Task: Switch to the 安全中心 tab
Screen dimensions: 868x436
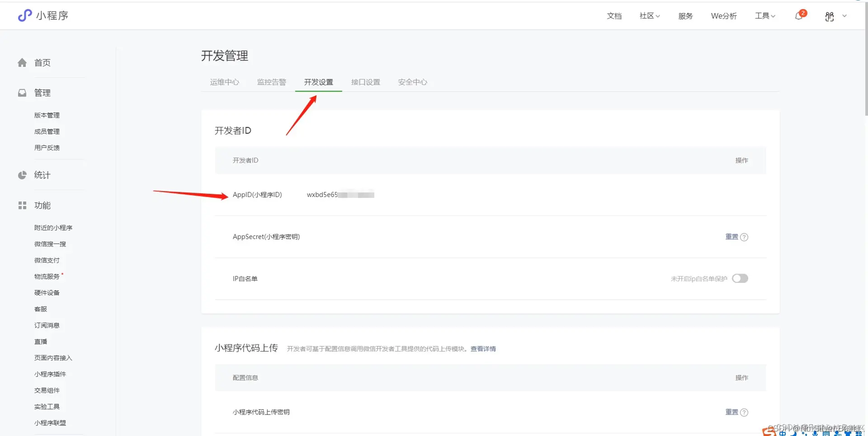Action: pos(412,82)
